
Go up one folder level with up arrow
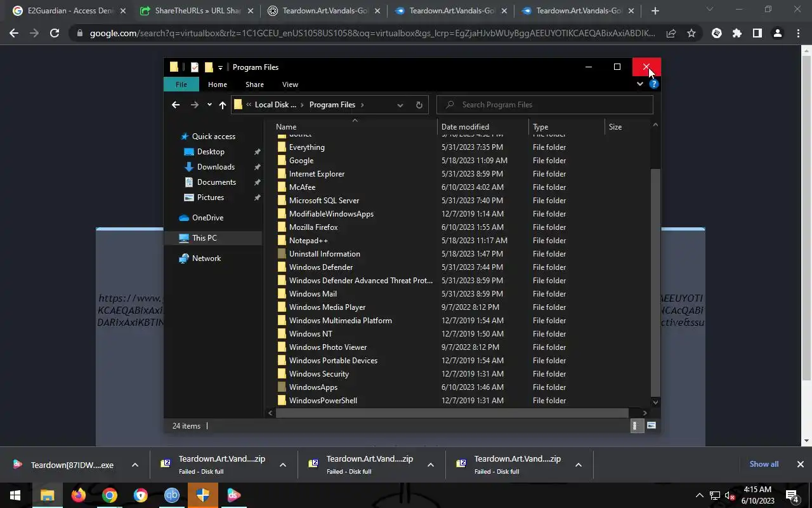pyautogui.click(x=223, y=105)
